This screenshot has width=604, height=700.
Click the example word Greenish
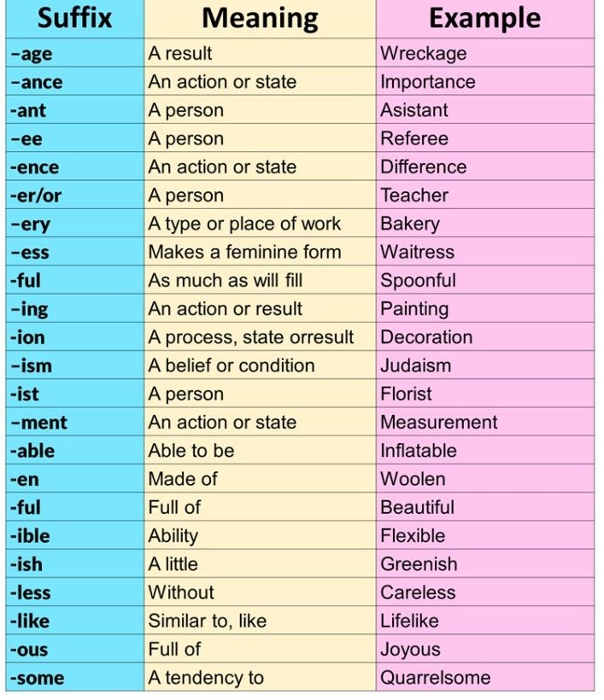pos(419,564)
